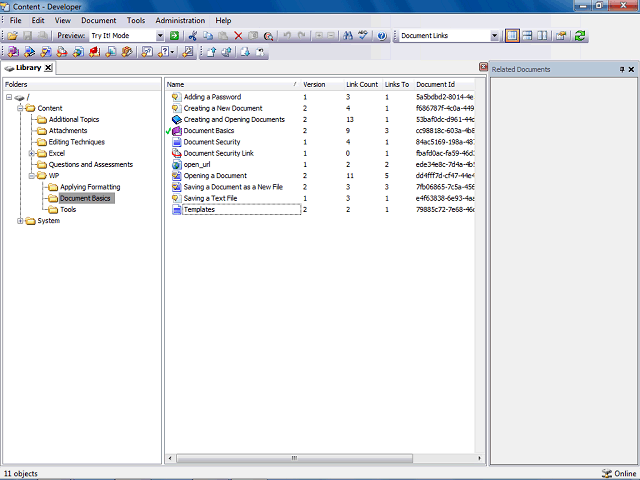Screen dimensions: 640x480
Task: Toggle the vertical split view layout
Action: point(542,36)
